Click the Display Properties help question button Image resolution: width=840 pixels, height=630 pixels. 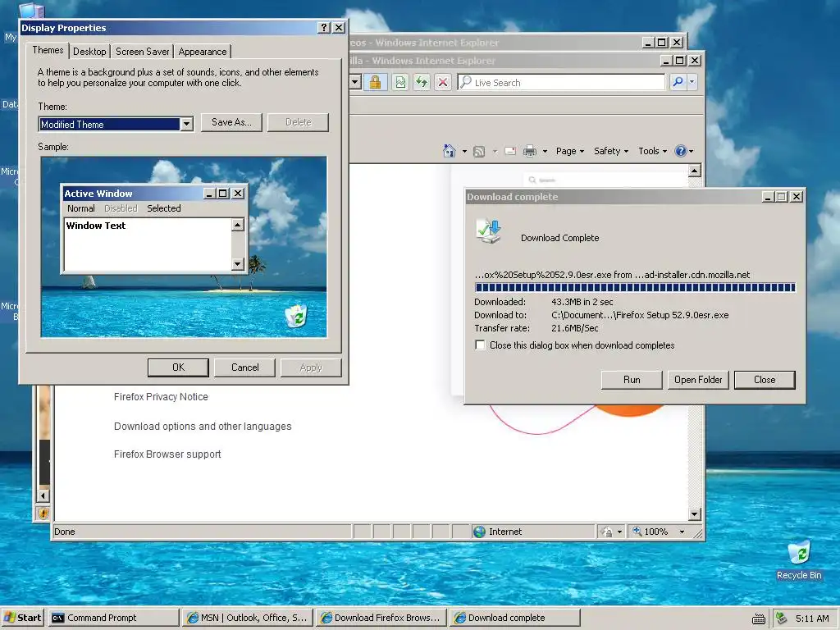tap(323, 27)
